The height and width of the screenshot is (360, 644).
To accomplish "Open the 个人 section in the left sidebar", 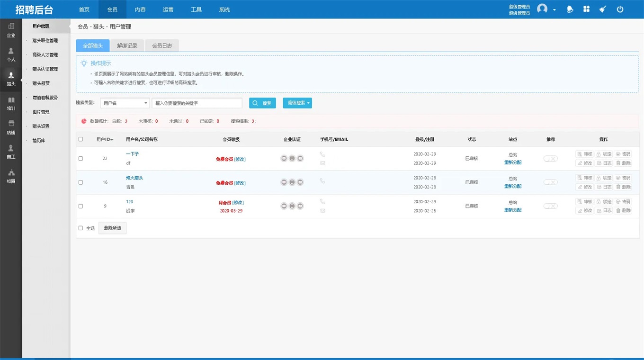I will tap(11, 54).
